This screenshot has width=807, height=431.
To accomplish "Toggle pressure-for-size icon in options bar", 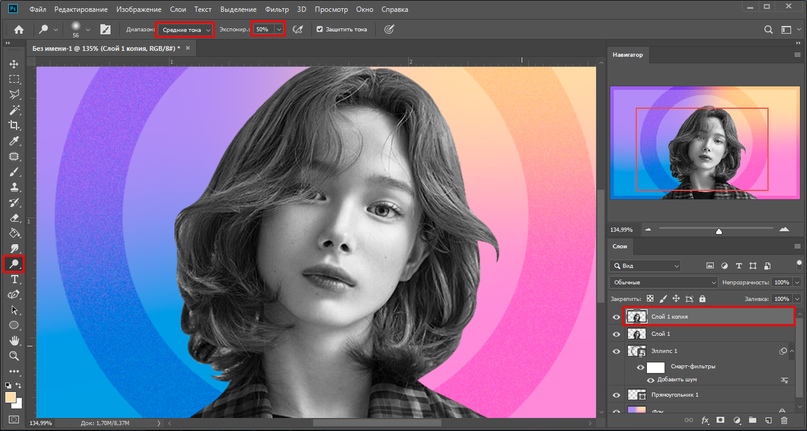I will coord(389,30).
